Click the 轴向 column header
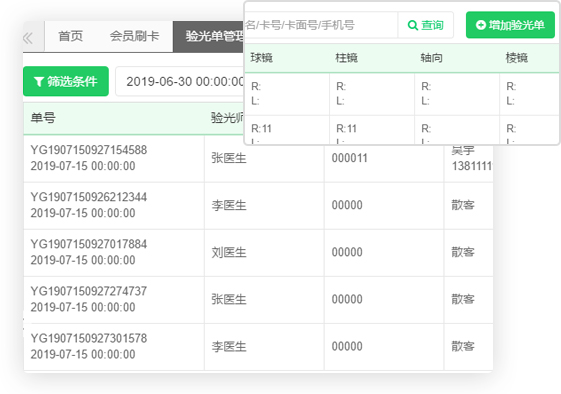 coord(431,58)
